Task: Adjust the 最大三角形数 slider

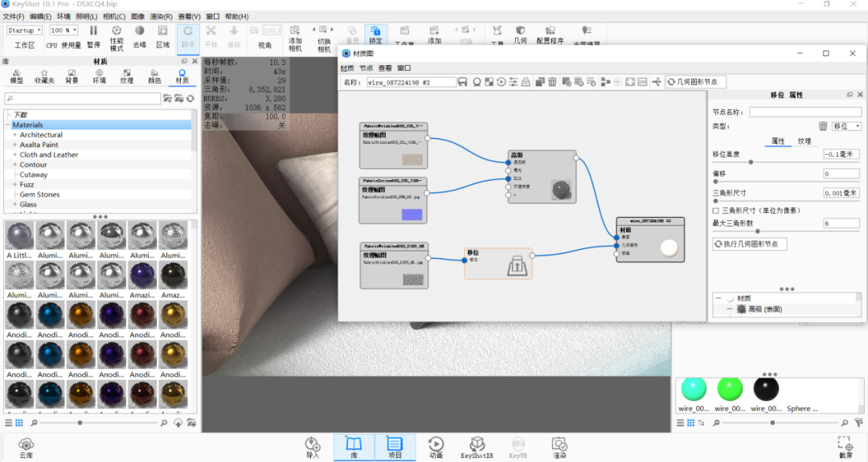Action: pyautogui.click(x=758, y=231)
